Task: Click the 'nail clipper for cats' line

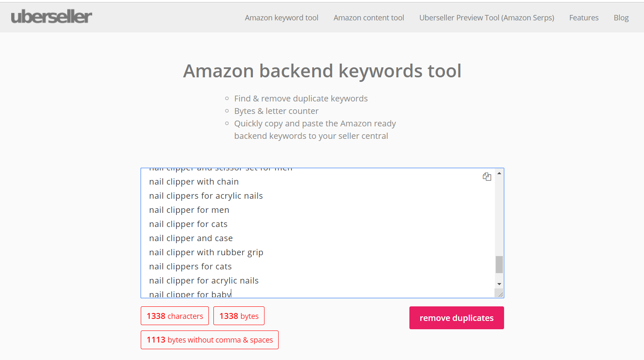Action: pos(189,224)
